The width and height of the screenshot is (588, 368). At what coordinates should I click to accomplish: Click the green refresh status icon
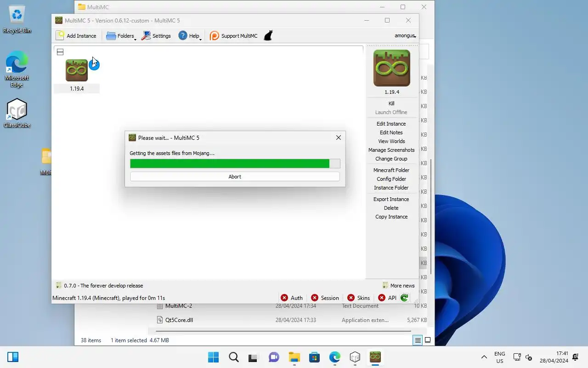[404, 298]
